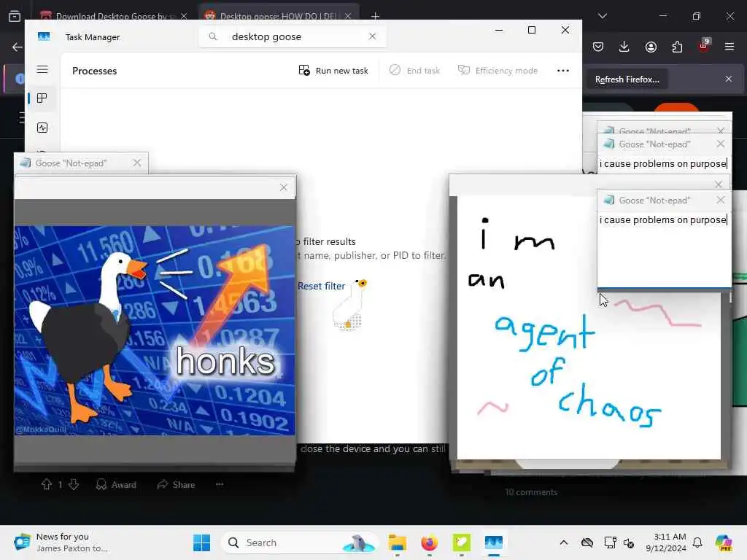Click the Task Manager taskbar icon
The image size is (747, 560).
pyautogui.click(x=494, y=542)
